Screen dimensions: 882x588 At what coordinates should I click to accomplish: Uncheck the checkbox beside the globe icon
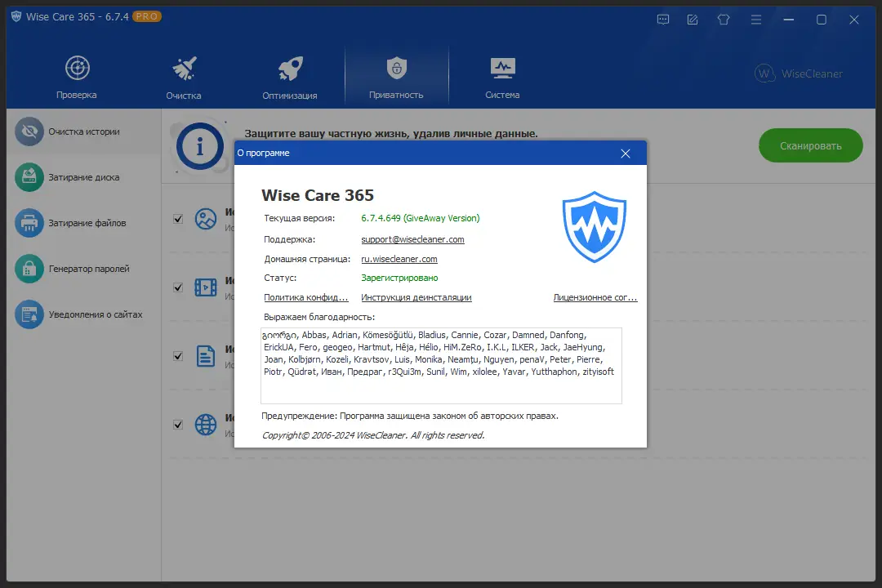point(178,425)
